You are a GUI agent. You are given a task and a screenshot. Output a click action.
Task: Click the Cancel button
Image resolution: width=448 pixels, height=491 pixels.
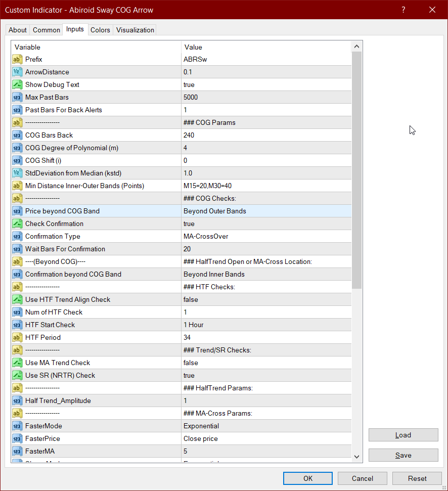point(363,478)
